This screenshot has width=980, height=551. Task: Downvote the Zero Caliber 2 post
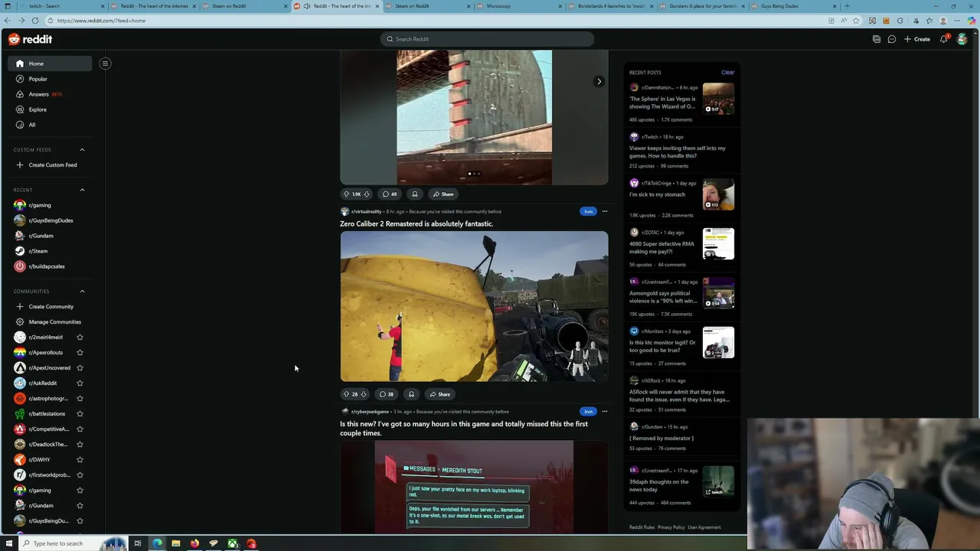(x=364, y=394)
